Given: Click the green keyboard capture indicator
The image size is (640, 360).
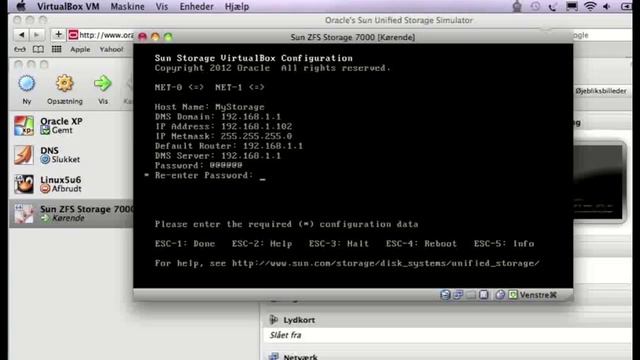Looking at the screenshot, I should point(513,294).
